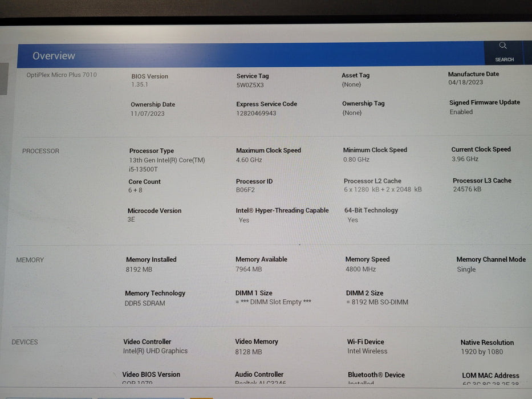Click Processor Type i5-13500T value
532x399 pixels.
coord(167,165)
